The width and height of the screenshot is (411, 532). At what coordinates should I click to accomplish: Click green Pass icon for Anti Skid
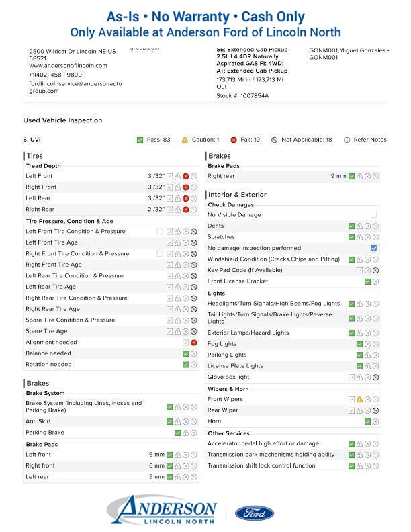point(170,422)
